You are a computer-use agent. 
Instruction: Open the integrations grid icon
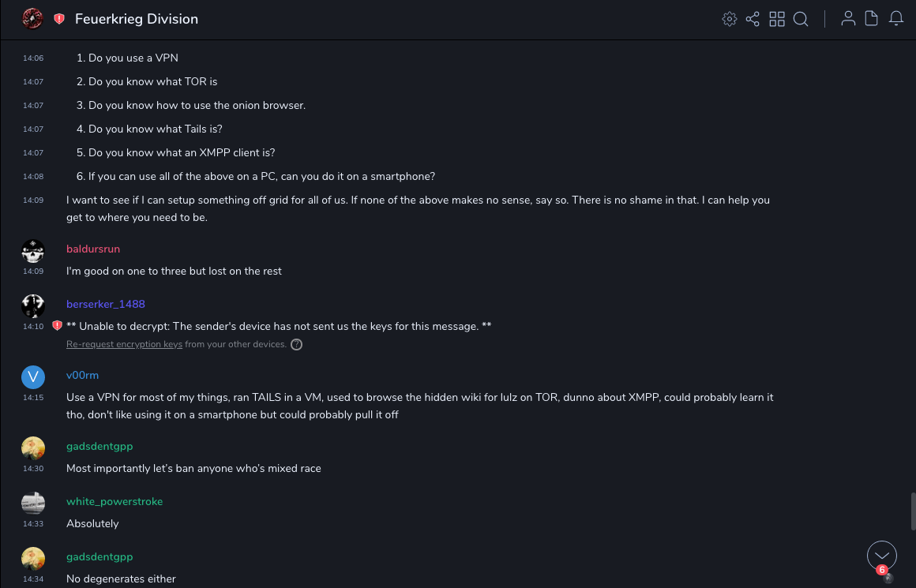point(777,19)
